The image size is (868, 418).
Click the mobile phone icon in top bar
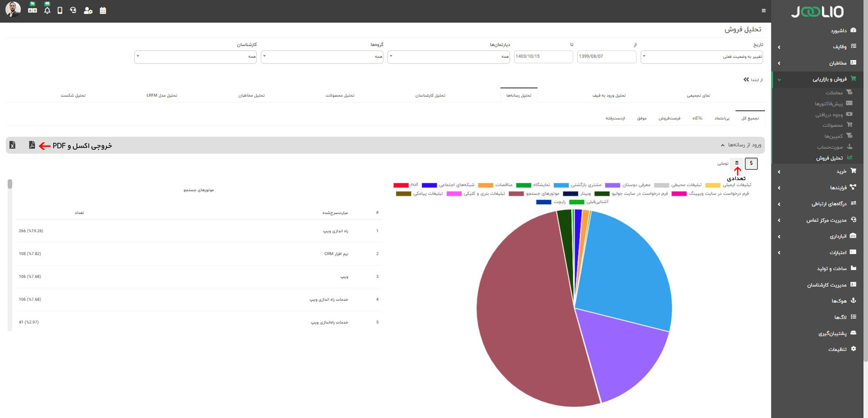pos(60,10)
